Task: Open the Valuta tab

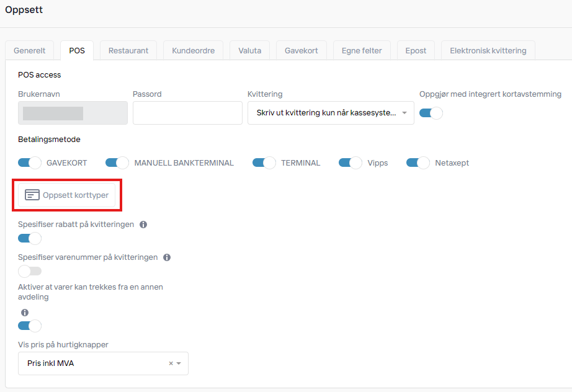Action: click(x=249, y=51)
